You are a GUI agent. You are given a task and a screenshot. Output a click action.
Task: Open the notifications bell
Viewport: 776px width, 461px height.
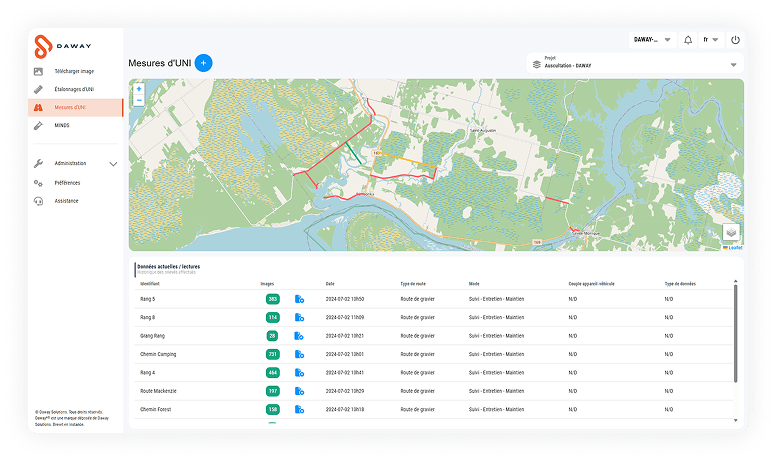coord(688,40)
